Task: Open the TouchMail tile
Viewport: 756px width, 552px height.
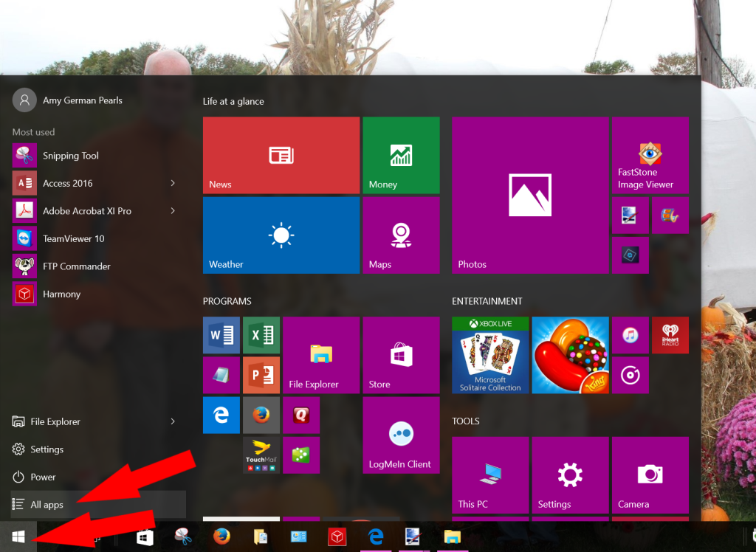Action: pyautogui.click(x=261, y=455)
